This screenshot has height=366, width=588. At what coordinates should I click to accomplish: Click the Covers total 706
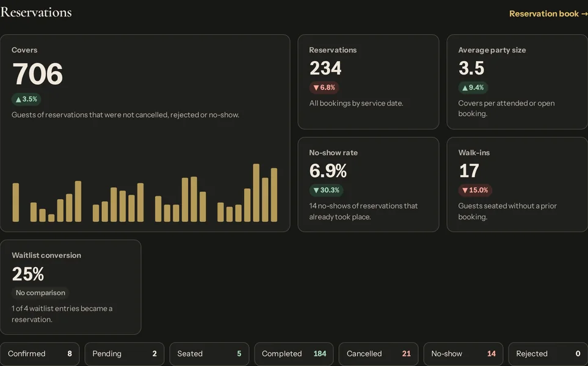[x=37, y=73]
